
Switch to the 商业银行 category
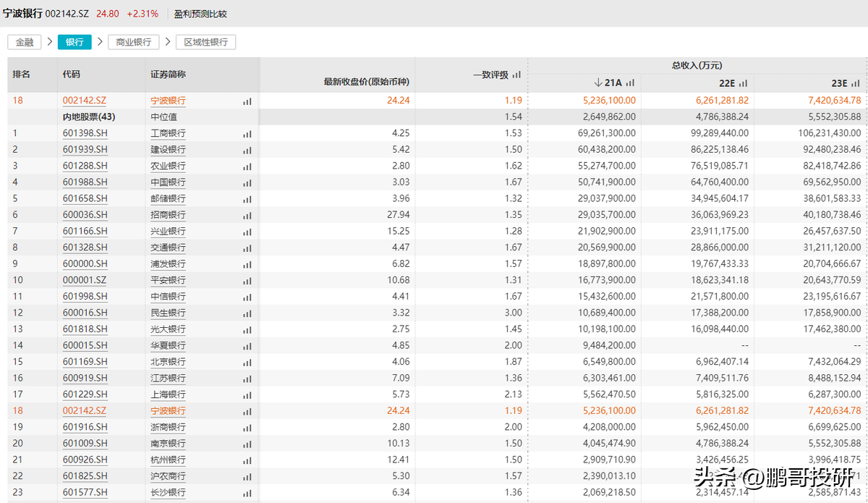pyautogui.click(x=134, y=42)
